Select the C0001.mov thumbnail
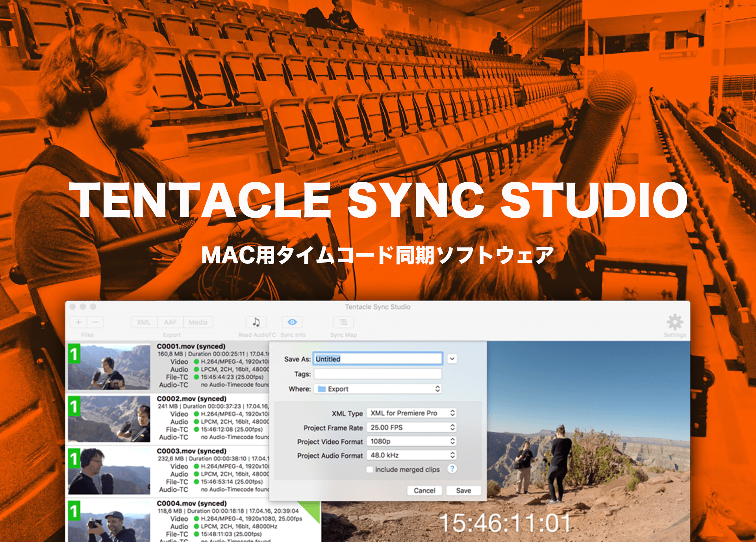Viewport: 756px width, 542px height. click(109, 367)
